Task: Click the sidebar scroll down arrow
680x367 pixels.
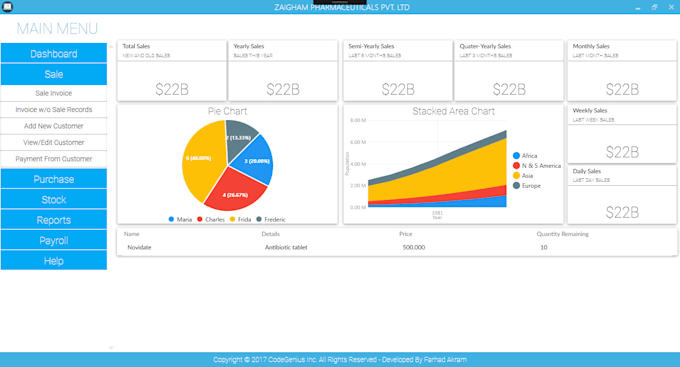Action: tap(111, 347)
